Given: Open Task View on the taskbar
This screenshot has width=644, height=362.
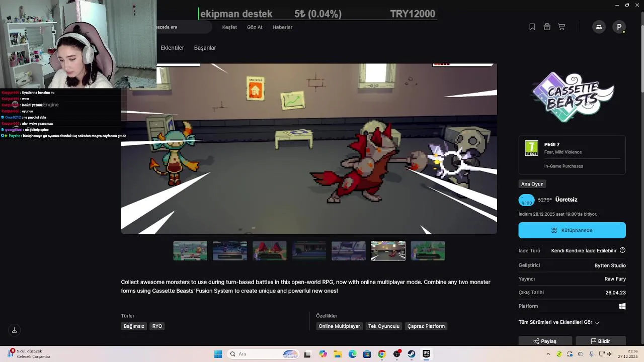Looking at the screenshot, I should coord(307,354).
